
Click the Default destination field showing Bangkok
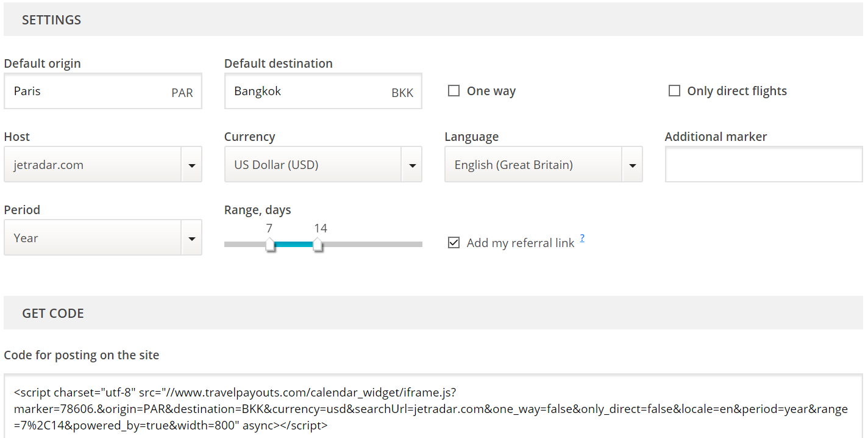pyautogui.click(x=323, y=92)
